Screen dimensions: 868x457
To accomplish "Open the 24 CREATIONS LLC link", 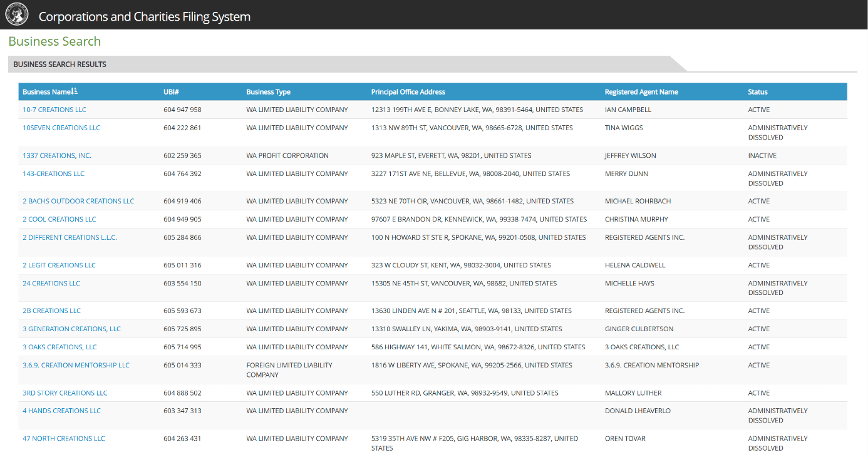I will click(51, 283).
